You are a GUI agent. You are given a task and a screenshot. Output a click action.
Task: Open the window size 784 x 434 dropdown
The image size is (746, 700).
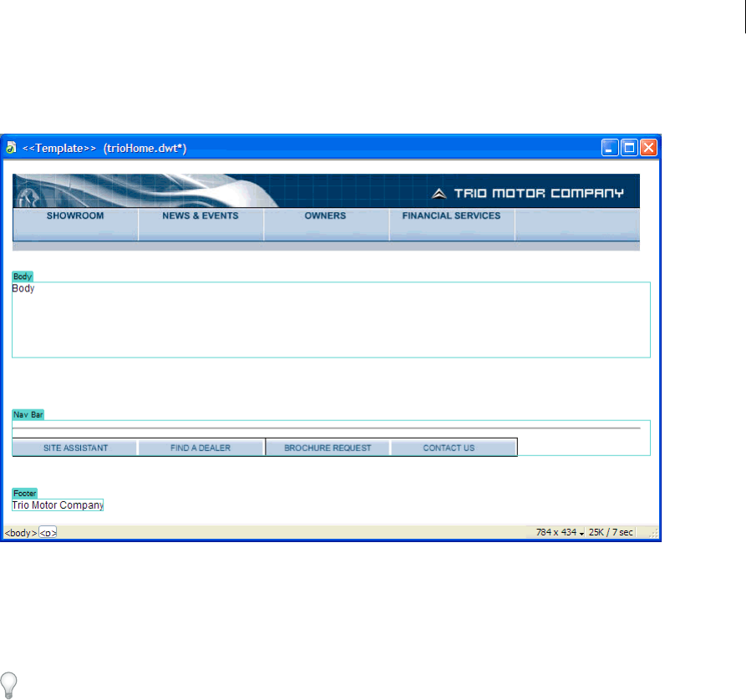(x=560, y=532)
